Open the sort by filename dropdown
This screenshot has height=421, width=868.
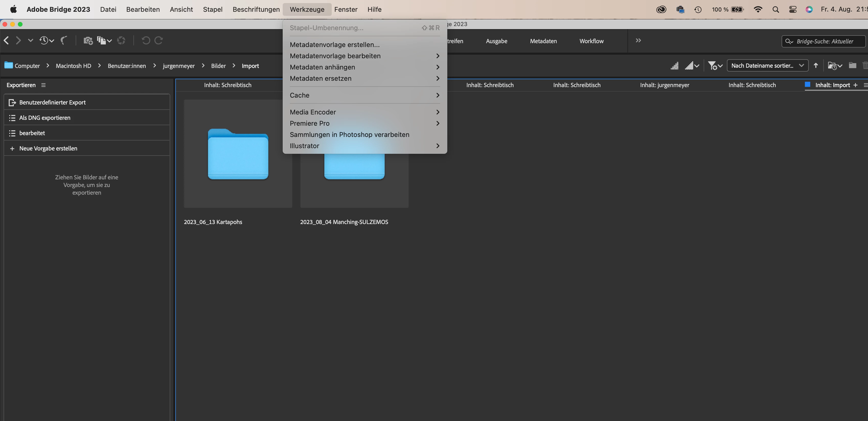[x=767, y=65]
